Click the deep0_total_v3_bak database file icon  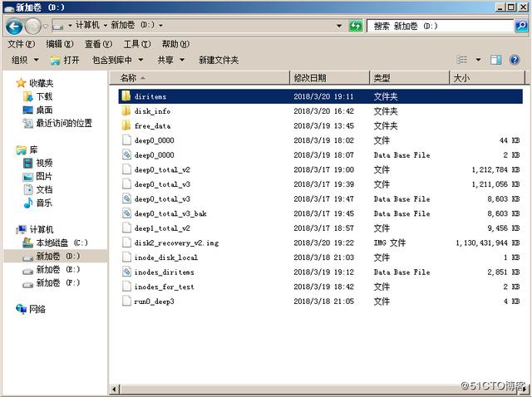tap(126, 213)
